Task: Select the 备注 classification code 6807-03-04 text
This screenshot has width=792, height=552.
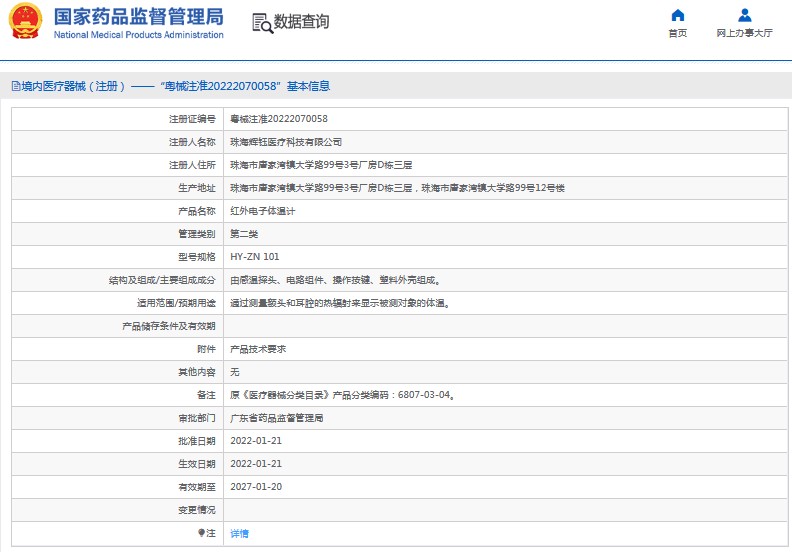Action: tap(424, 395)
